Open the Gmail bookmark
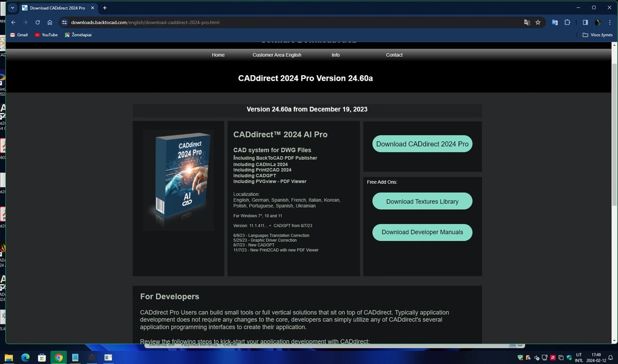The image size is (618, 364). [19, 35]
